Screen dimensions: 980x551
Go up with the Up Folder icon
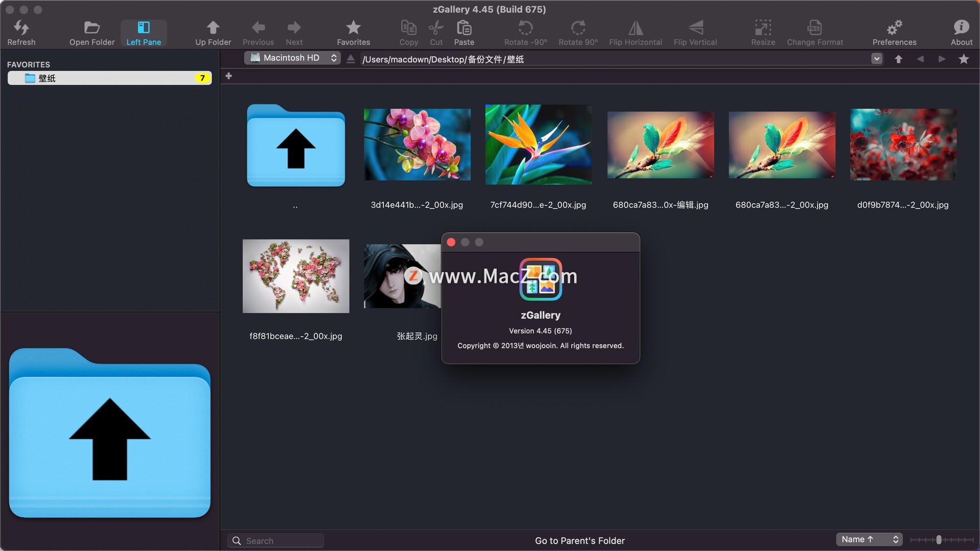tap(213, 33)
